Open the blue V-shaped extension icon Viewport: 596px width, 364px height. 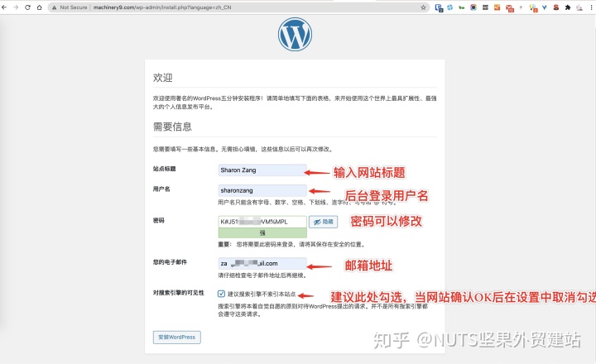545,7
